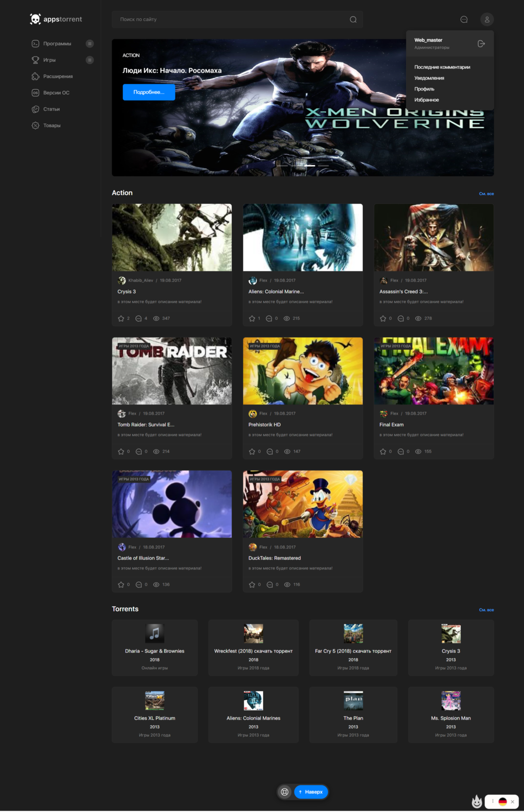Toggle favorite star on Assassin's Creed 3 card

(383, 318)
